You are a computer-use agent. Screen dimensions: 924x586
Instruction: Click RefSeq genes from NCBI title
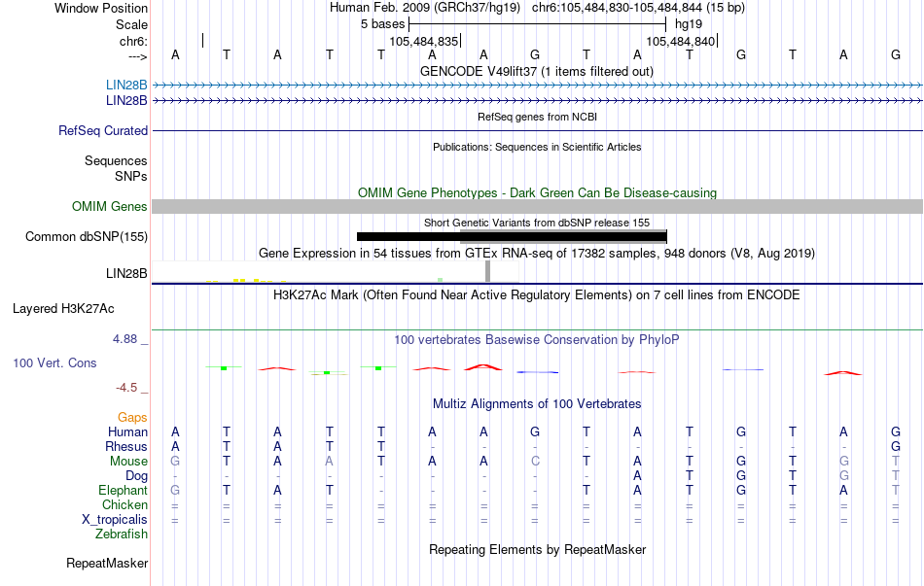537,117
